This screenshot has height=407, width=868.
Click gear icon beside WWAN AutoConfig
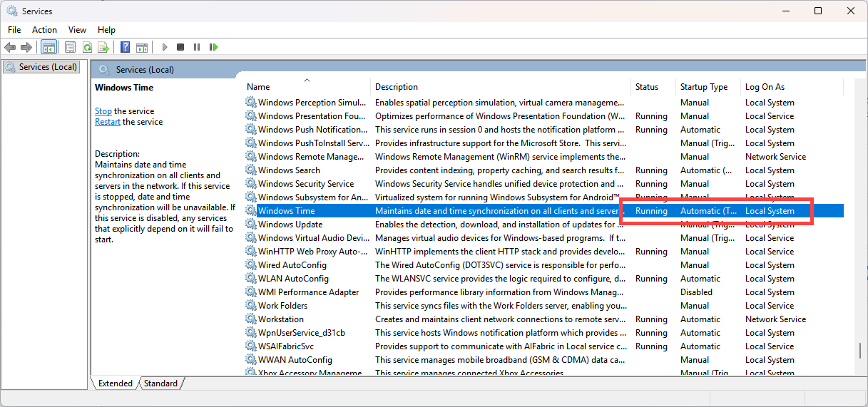[x=250, y=360]
